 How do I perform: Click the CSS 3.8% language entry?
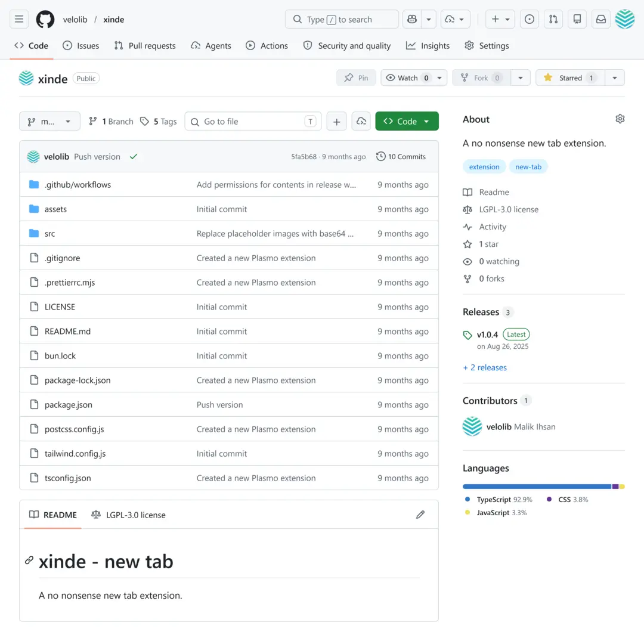pos(568,500)
